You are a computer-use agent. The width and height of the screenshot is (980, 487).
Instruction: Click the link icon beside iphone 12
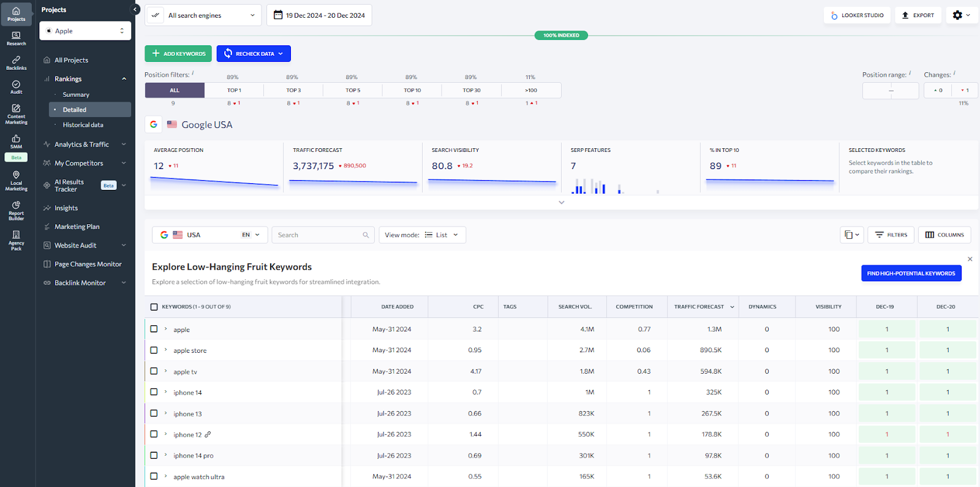click(x=208, y=434)
